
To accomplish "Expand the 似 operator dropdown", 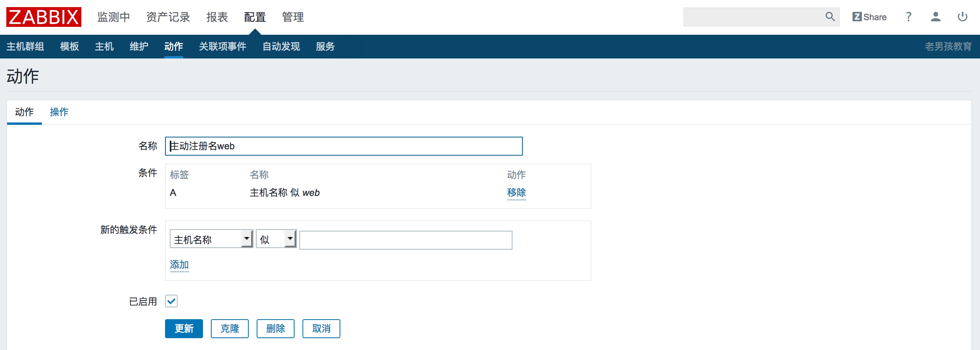I will 276,239.
